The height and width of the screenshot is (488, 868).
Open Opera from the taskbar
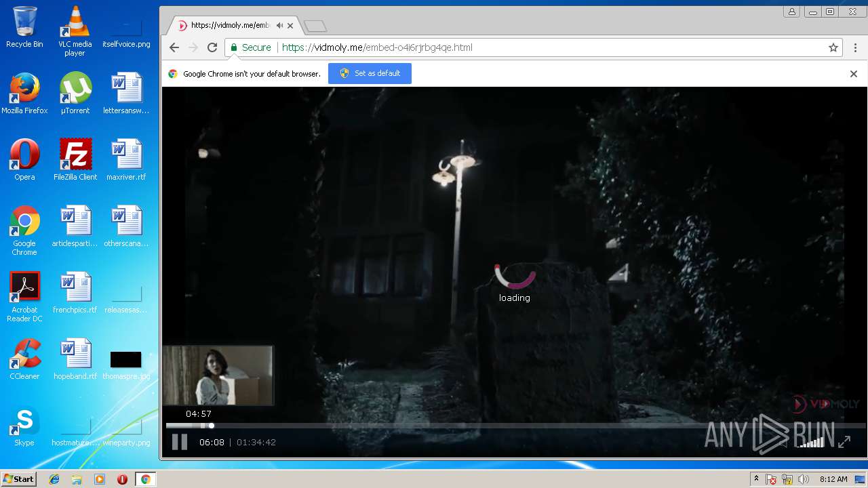(x=122, y=479)
